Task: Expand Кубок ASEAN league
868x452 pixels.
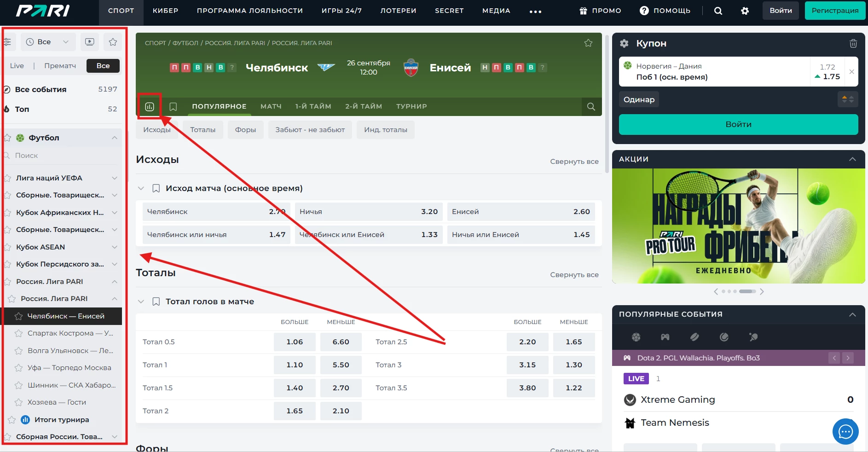Action: pyautogui.click(x=115, y=247)
